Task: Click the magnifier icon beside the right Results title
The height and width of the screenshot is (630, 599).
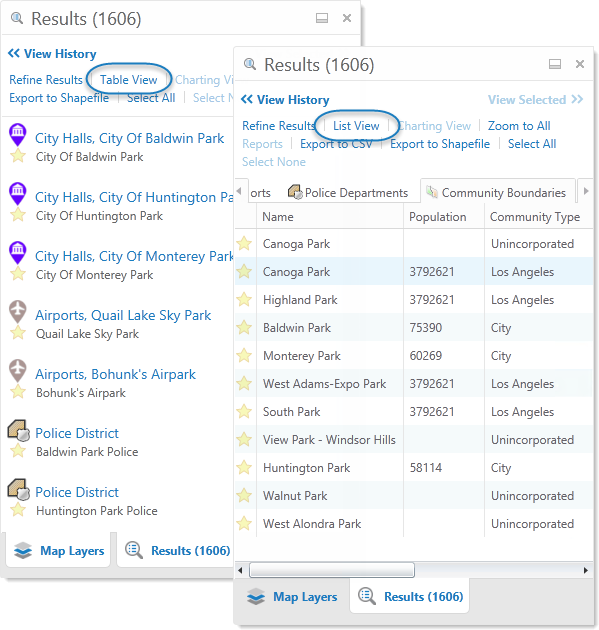Action: 250,64
